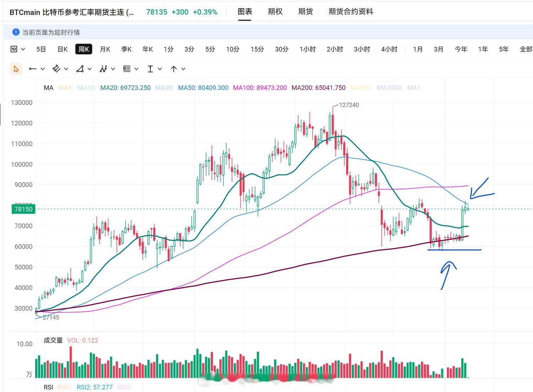
Task: Open the arrow tool dropdown chevron
Action: click(183, 69)
